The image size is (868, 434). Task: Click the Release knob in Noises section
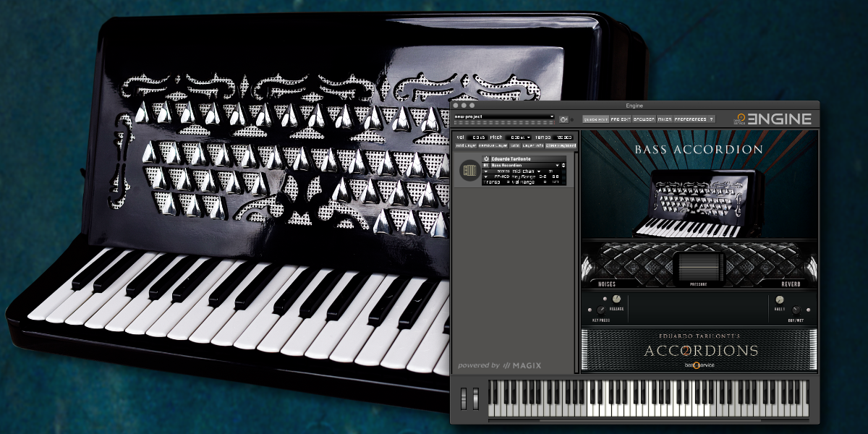(x=616, y=299)
